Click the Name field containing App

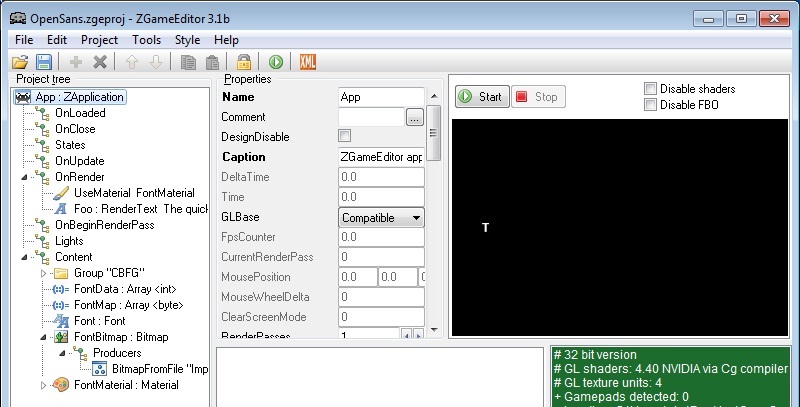coord(381,97)
